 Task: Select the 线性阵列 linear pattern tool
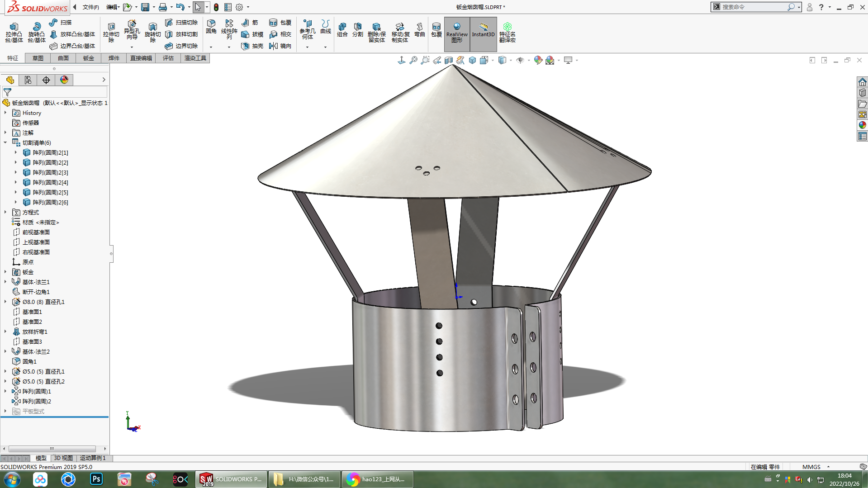tap(229, 29)
